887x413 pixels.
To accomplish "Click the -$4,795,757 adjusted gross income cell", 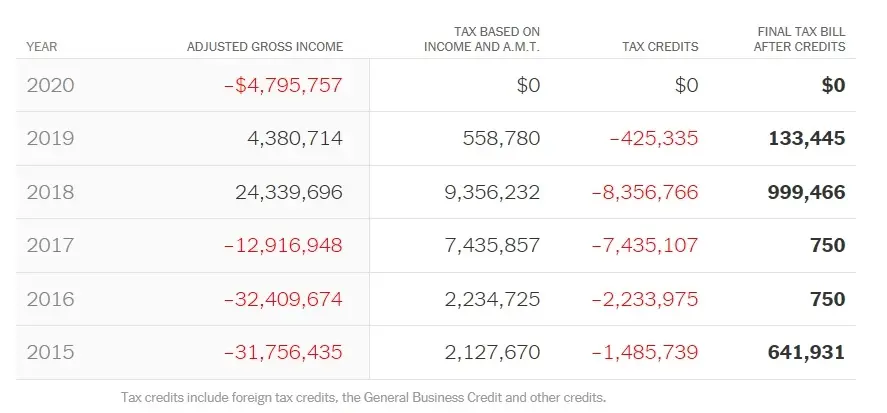I will coord(283,86).
